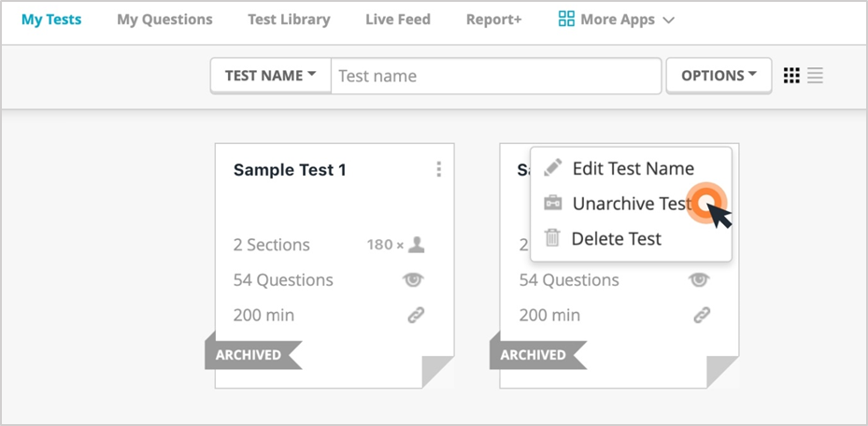Image resolution: width=868 pixels, height=426 pixels.
Task: Open the three-dot menu on Sample Test 1
Action: click(438, 169)
